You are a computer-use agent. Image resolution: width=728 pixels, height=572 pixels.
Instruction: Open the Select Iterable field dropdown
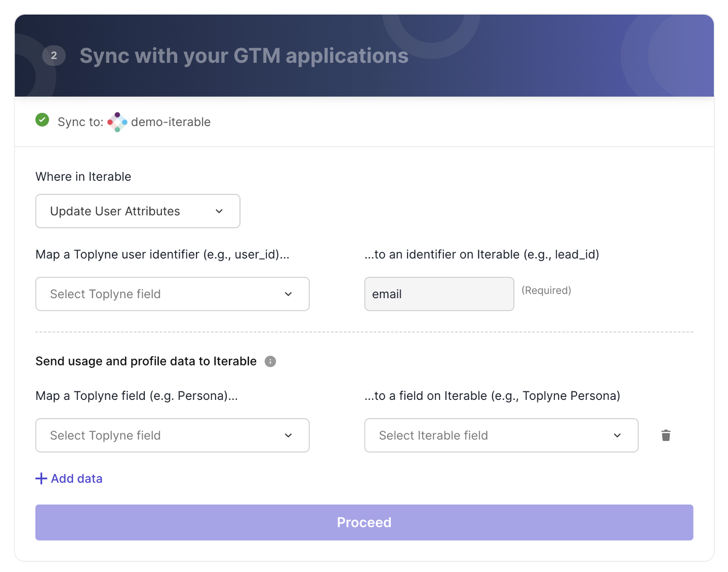(x=501, y=435)
